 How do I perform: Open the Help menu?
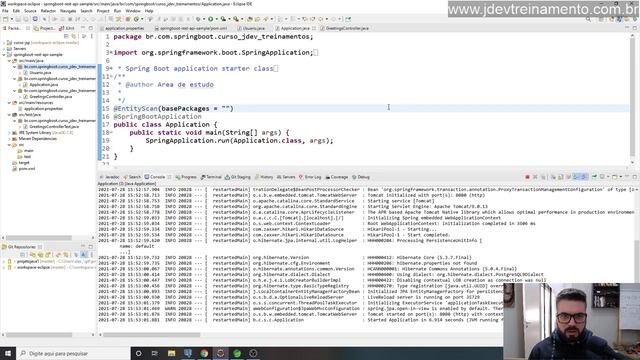coord(149,11)
